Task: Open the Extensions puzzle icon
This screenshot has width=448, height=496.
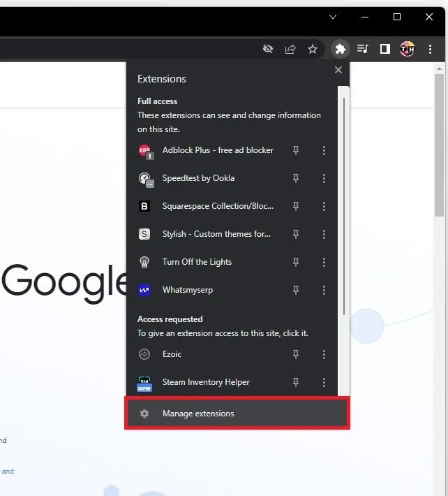Action: 340,49
